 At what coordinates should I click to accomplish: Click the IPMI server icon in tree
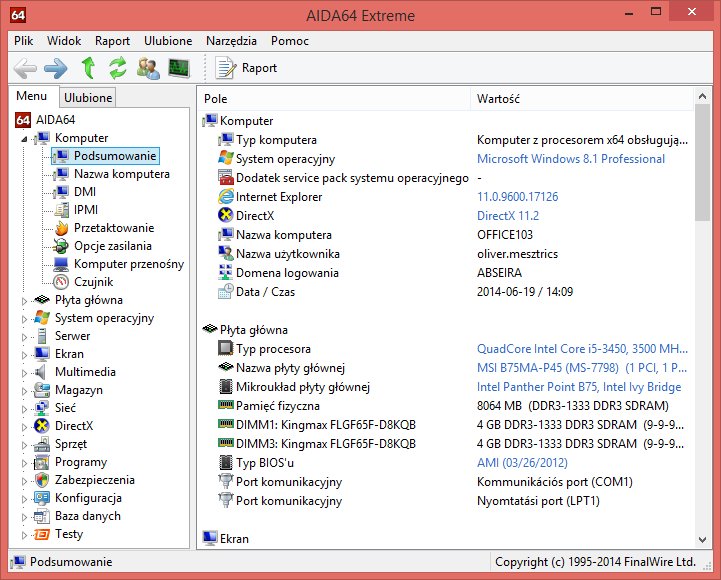61,210
